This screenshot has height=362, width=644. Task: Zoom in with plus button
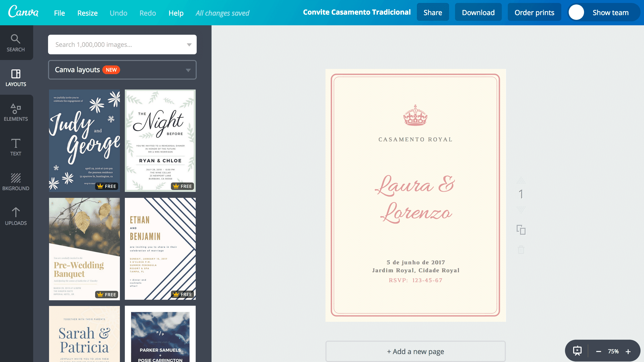[628, 352]
